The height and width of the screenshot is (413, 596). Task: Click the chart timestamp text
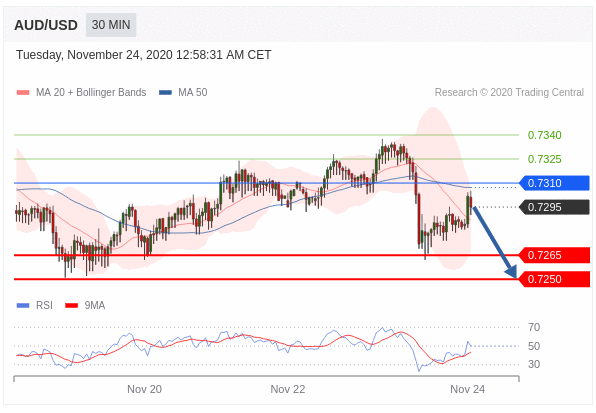(144, 55)
